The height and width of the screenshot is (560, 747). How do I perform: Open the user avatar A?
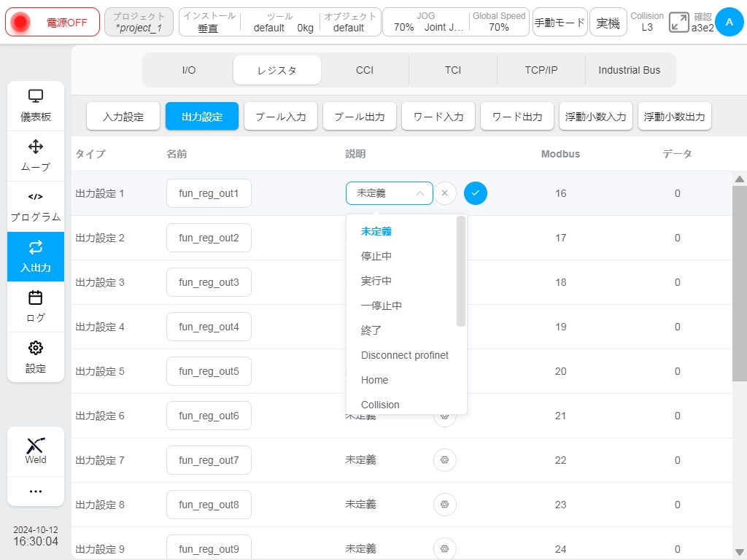coord(729,22)
